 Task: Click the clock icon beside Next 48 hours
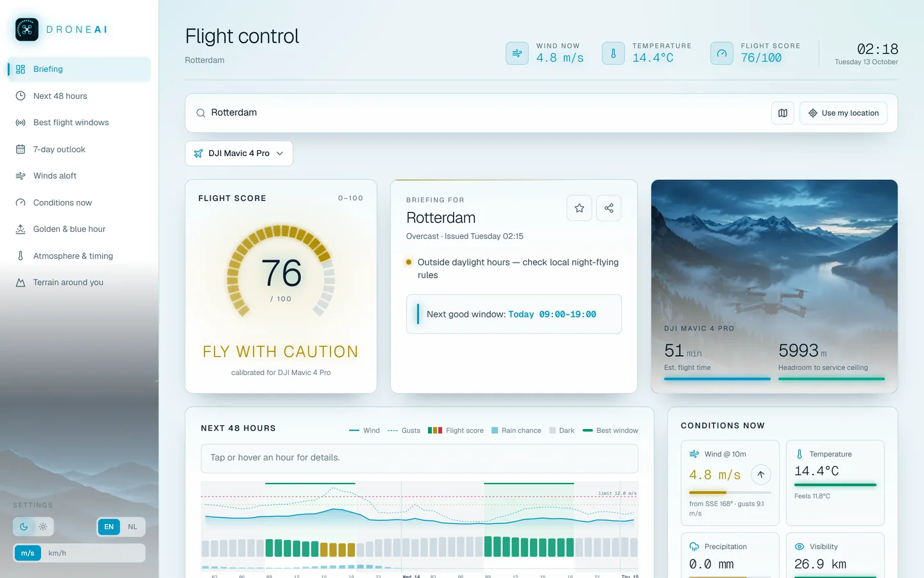click(x=21, y=96)
